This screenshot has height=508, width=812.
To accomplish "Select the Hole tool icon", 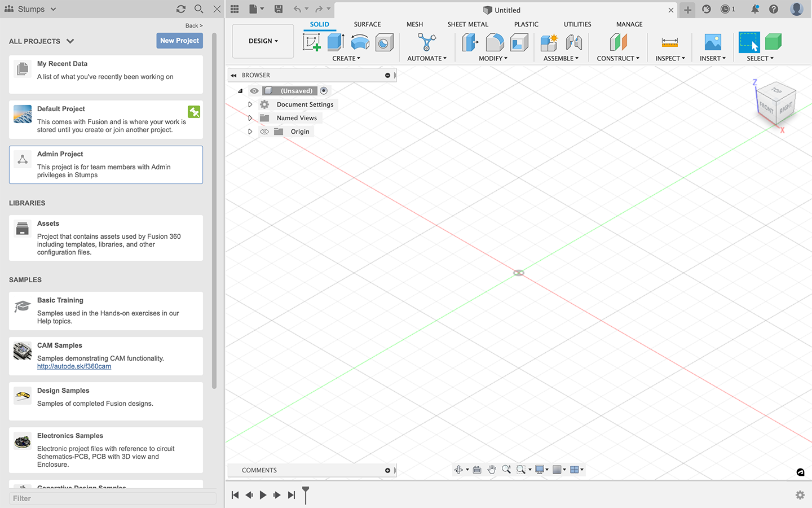I will point(385,42).
